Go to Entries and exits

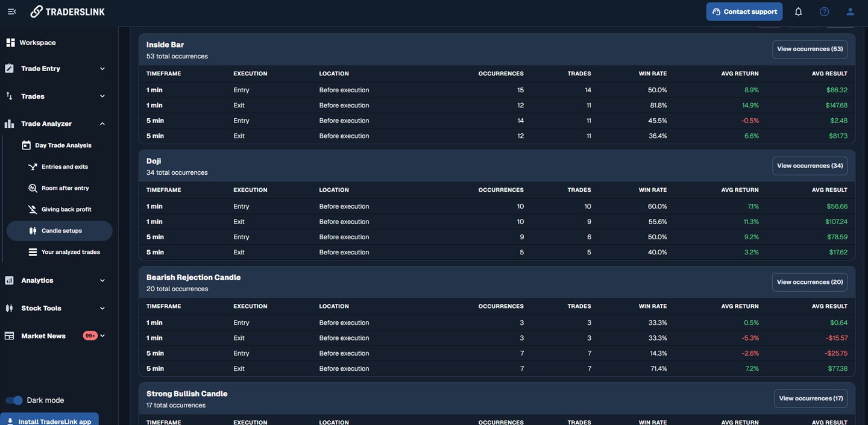click(x=64, y=166)
